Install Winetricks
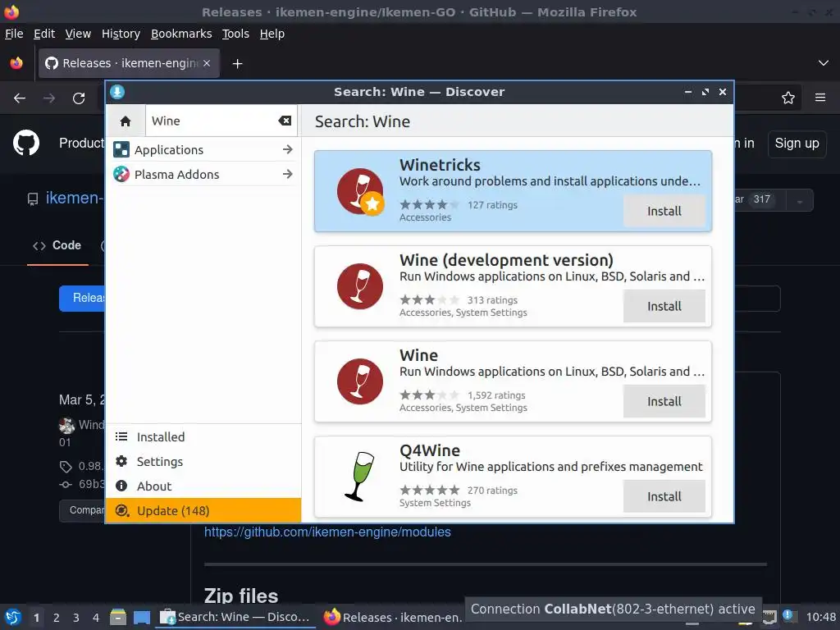The height and width of the screenshot is (630, 840). [664, 211]
